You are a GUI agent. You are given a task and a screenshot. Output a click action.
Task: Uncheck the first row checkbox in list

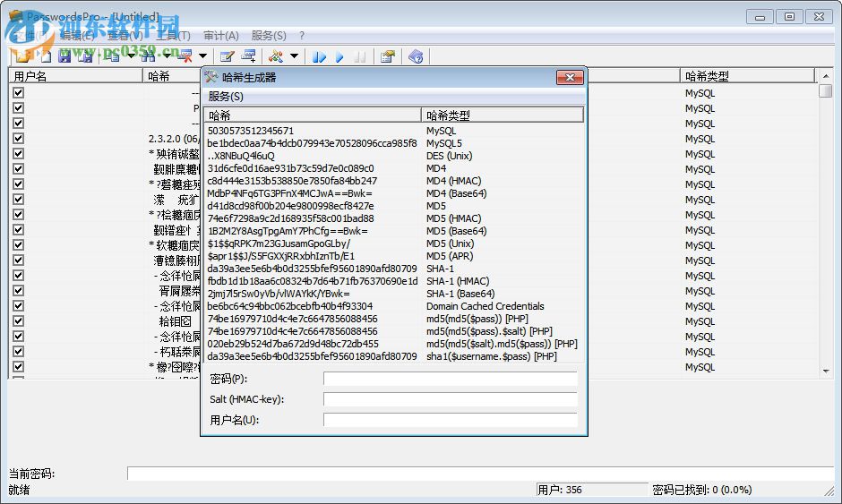pos(19,92)
